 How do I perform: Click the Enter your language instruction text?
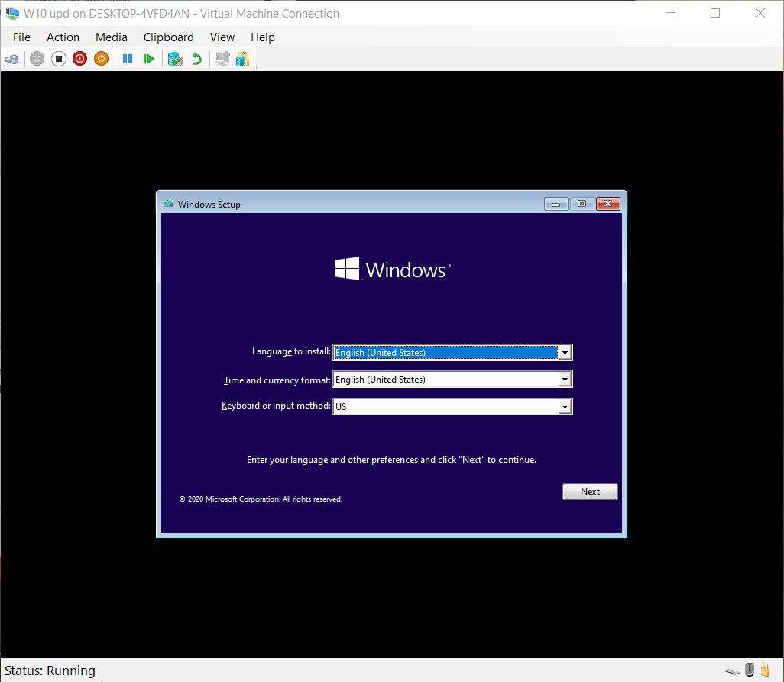391,460
